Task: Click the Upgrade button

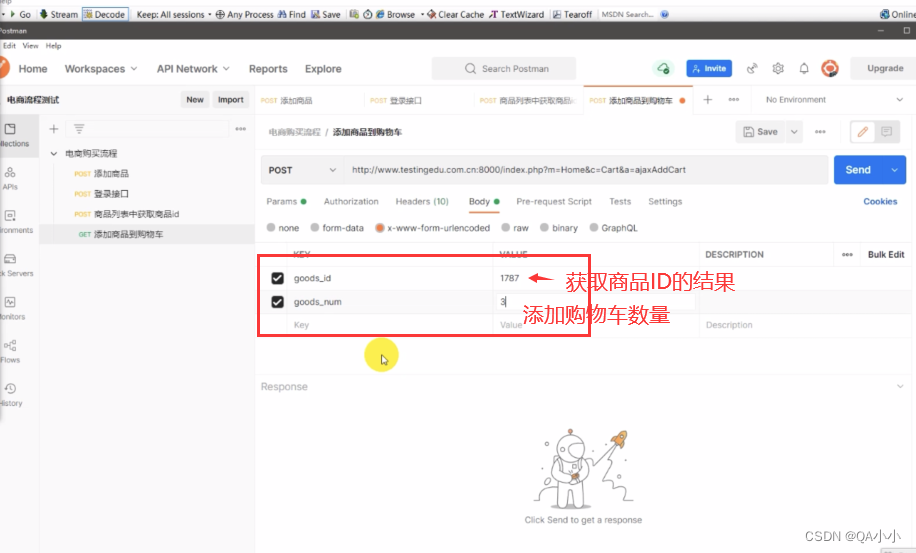Action: pyautogui.click(x=885, y=68)
